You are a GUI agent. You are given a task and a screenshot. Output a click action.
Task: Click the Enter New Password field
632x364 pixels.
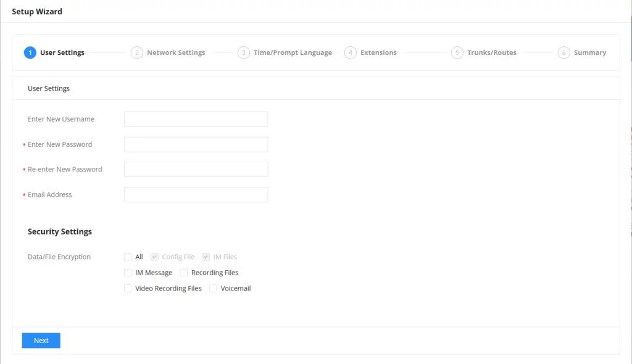tap(196, 144)
